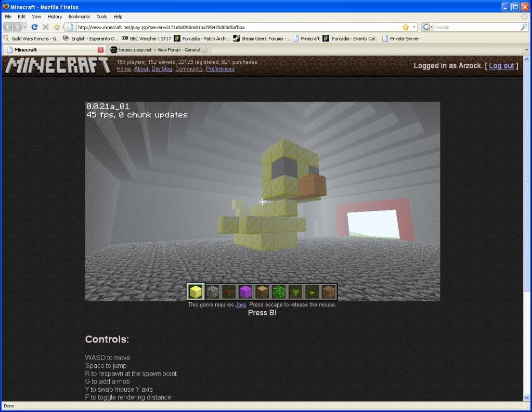Click the "Press B!" text

coord(262,313)
